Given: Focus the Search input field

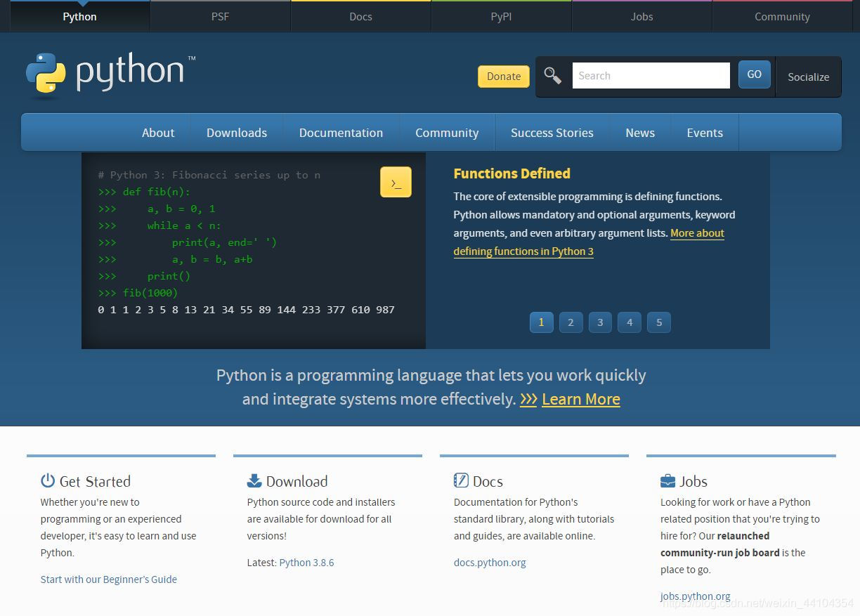Looking at the screenshot, I should click(651, 75).
